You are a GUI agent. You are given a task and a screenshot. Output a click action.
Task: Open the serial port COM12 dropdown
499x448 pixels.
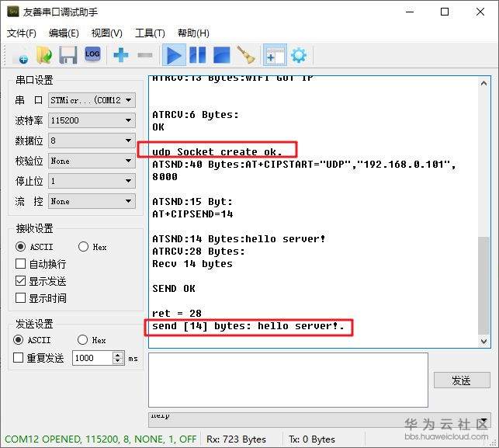pos(92,100)
